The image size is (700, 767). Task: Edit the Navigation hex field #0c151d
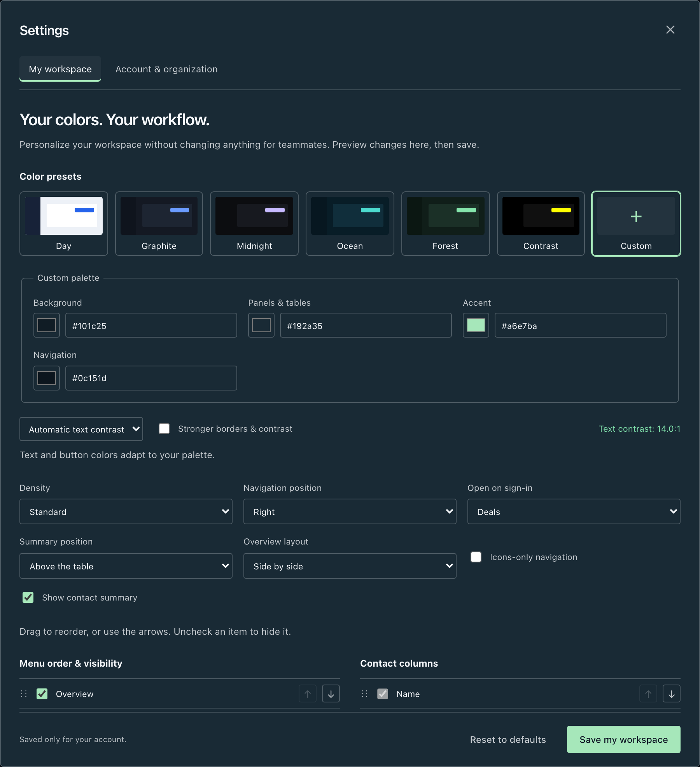click(x=151, y=378)
